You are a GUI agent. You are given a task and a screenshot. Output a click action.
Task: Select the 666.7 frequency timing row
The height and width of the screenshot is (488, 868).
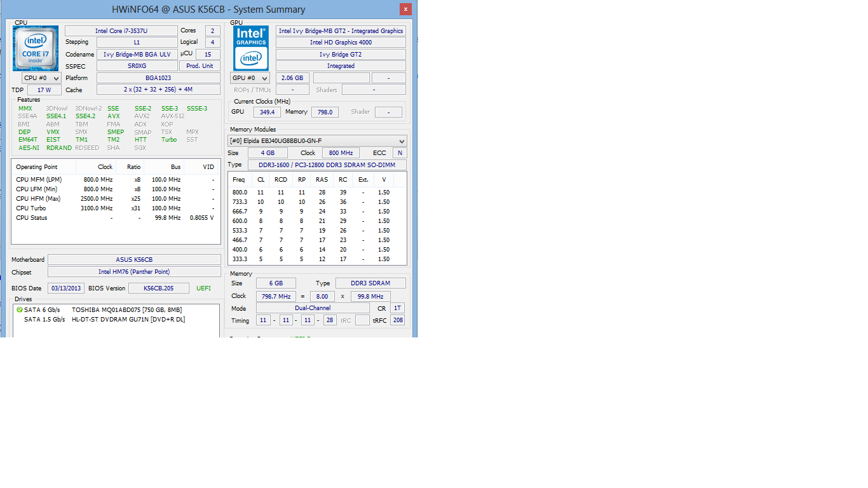click(318, 212)
